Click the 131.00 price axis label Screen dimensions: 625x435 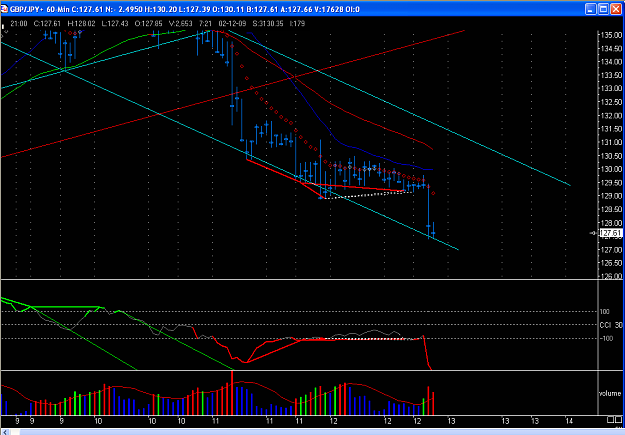[x=611, y=142]
